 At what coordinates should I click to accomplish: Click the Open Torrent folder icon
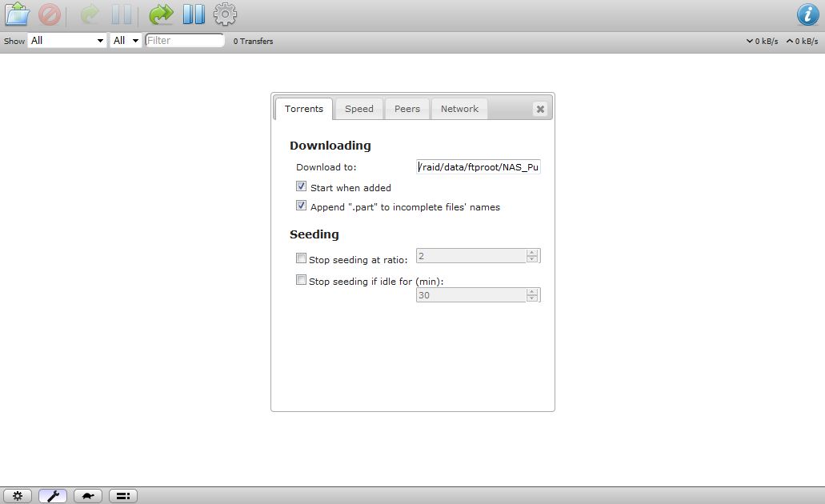[18, 14]
